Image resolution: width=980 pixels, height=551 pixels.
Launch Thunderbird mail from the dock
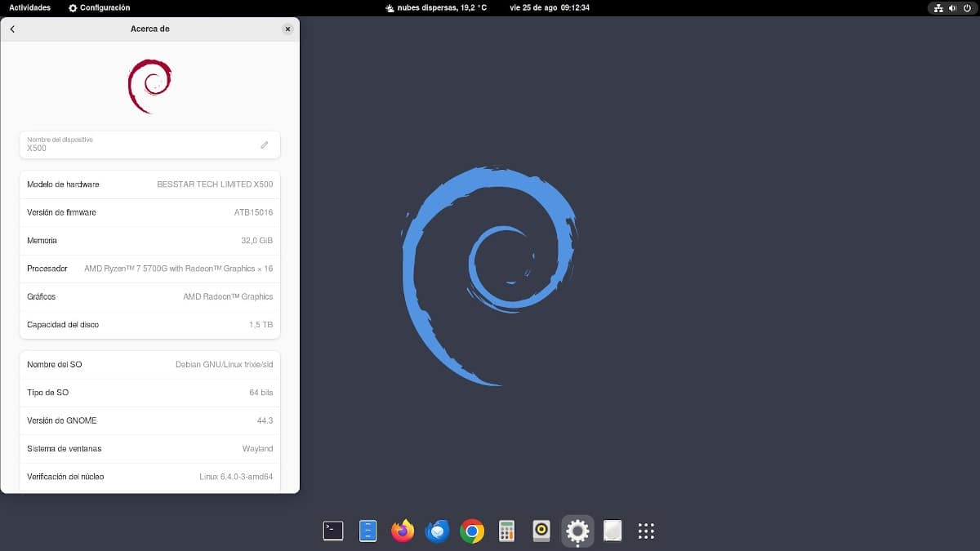coord(438,531)
